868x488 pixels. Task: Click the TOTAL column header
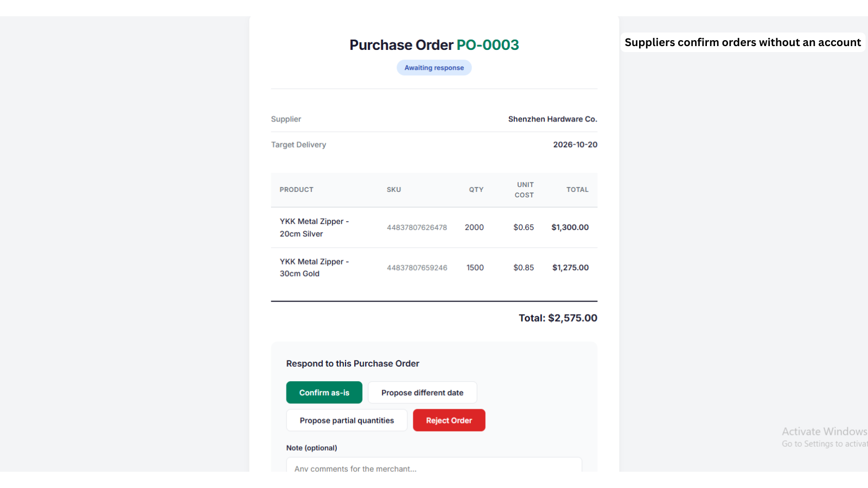577,190
